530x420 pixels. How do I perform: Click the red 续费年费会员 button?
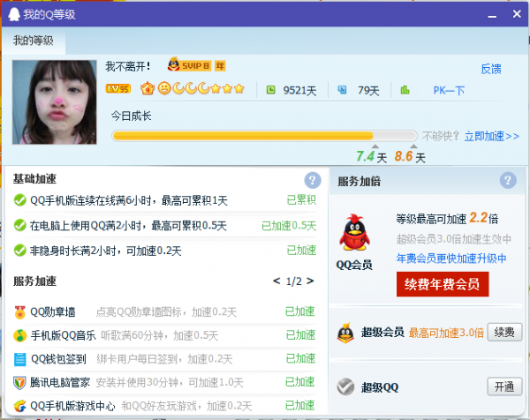[x=443, y=284]
